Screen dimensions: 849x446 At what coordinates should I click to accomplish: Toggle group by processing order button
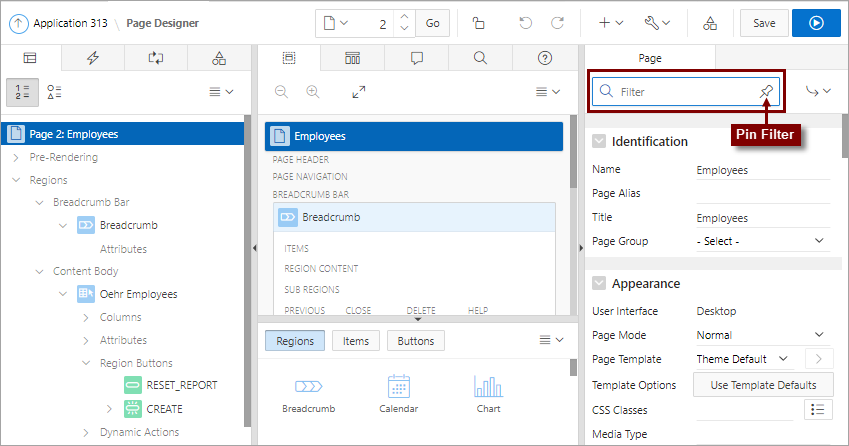[x=22, y=92]
